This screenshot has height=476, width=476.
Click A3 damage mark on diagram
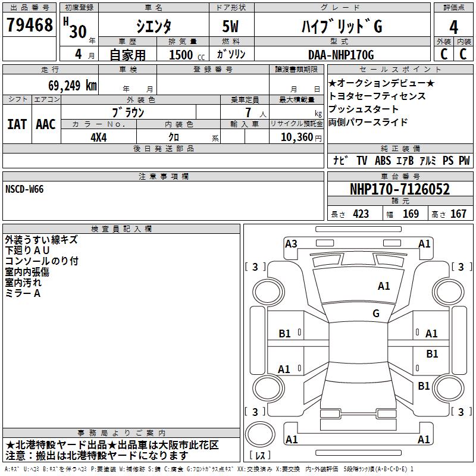tap(291, 243)
